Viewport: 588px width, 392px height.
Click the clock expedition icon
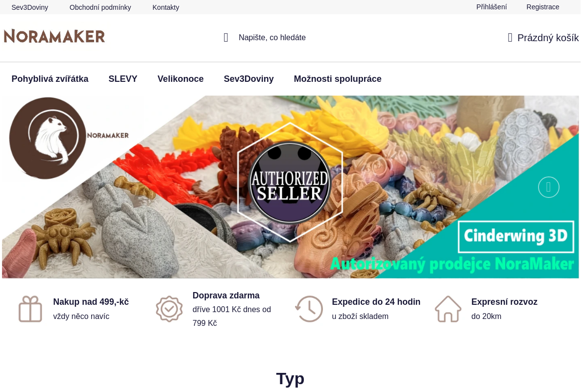click(309, 309)
